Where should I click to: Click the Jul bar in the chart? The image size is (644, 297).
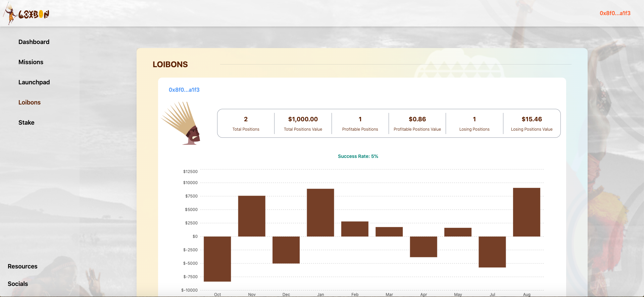click(x=492, y=252)
